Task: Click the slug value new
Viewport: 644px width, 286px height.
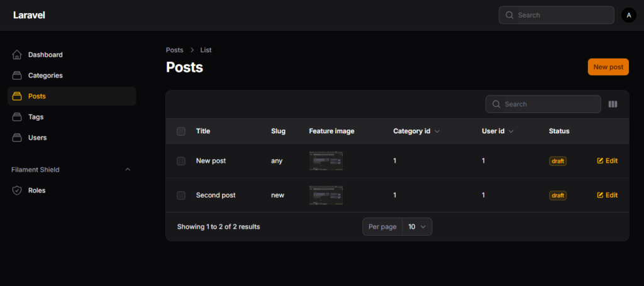Action: 277,195
